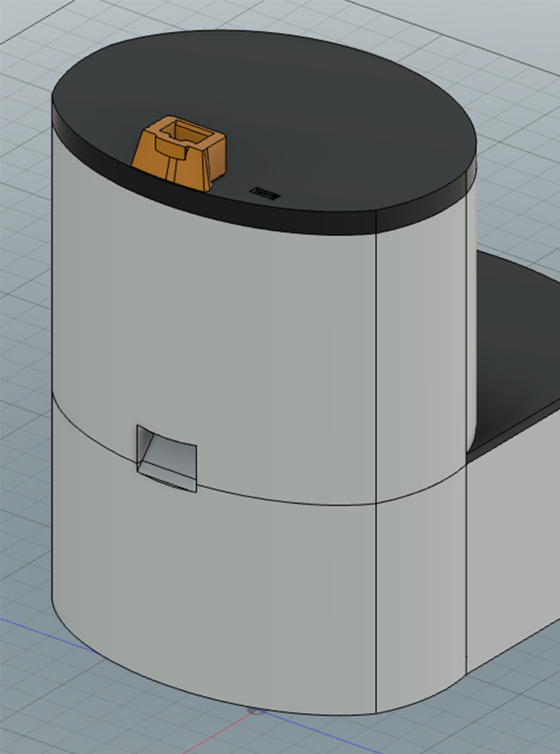Select the lower black surface at right
This screenshot has width=560, height=754.
coord(518,350)
